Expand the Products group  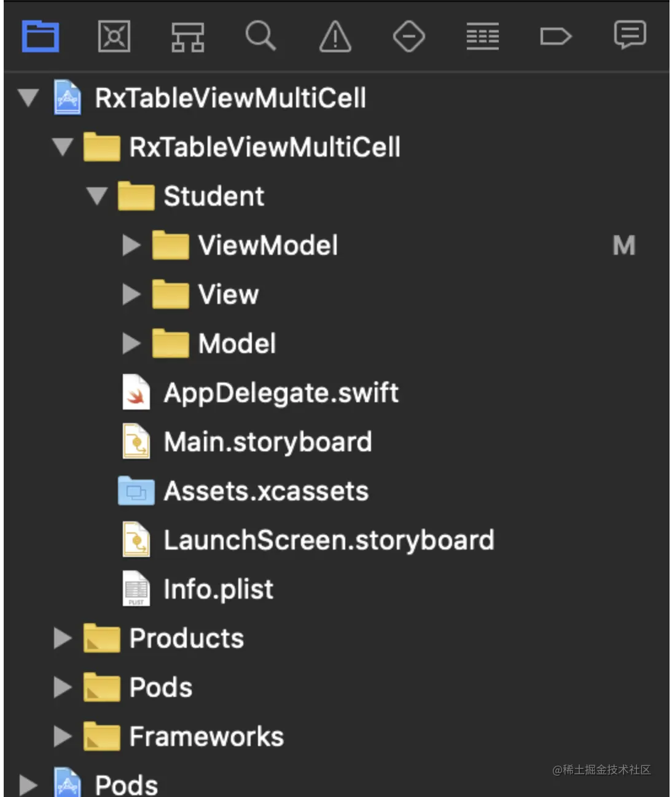(63, 638)
